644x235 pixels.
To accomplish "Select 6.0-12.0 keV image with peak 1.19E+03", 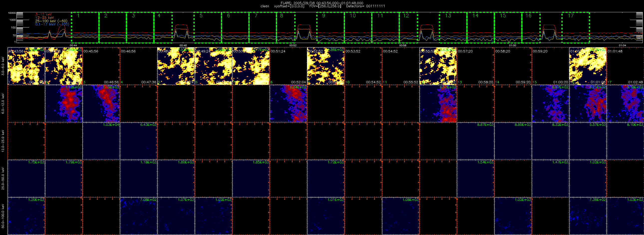I will [x=101, y=103].
